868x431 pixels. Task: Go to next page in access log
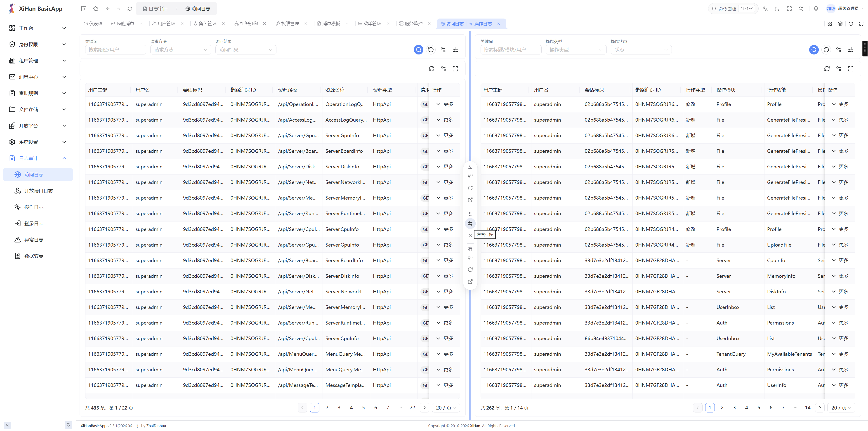tap(425, 408)
